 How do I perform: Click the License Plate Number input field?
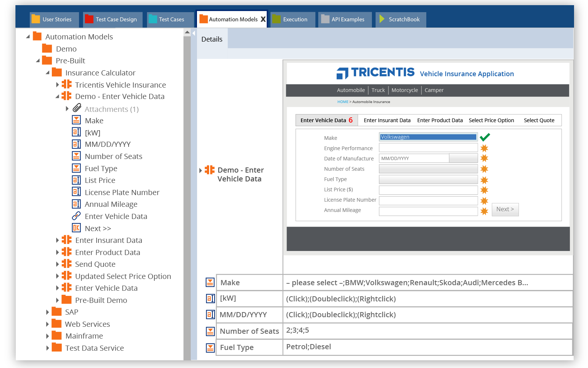[x=428, y=201]
